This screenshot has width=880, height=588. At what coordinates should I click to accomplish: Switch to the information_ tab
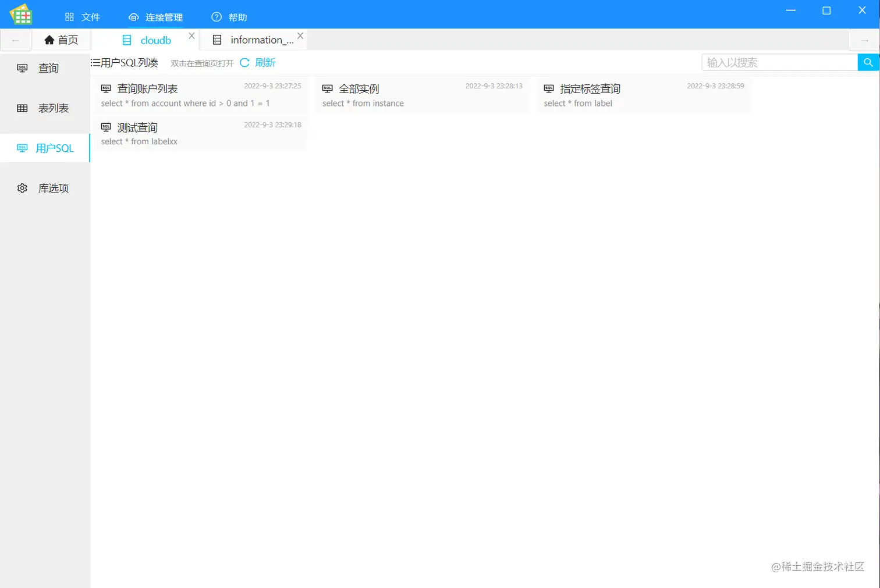point(254,40)
